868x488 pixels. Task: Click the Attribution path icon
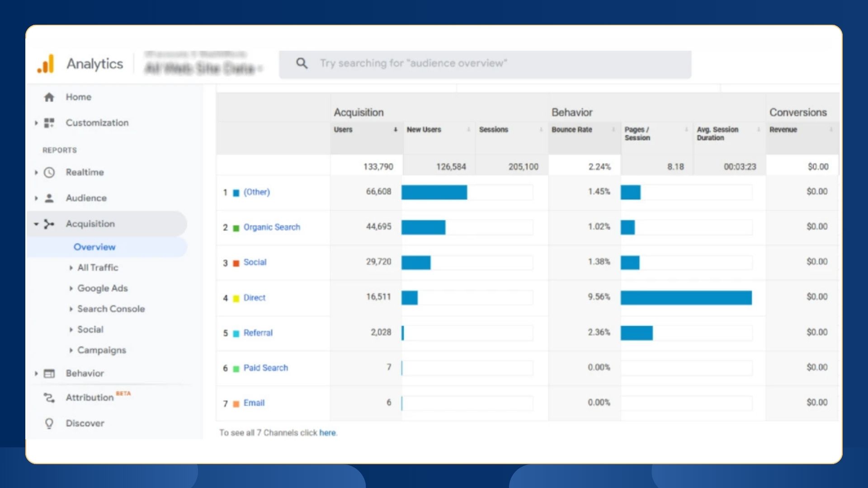coord(49,398)
